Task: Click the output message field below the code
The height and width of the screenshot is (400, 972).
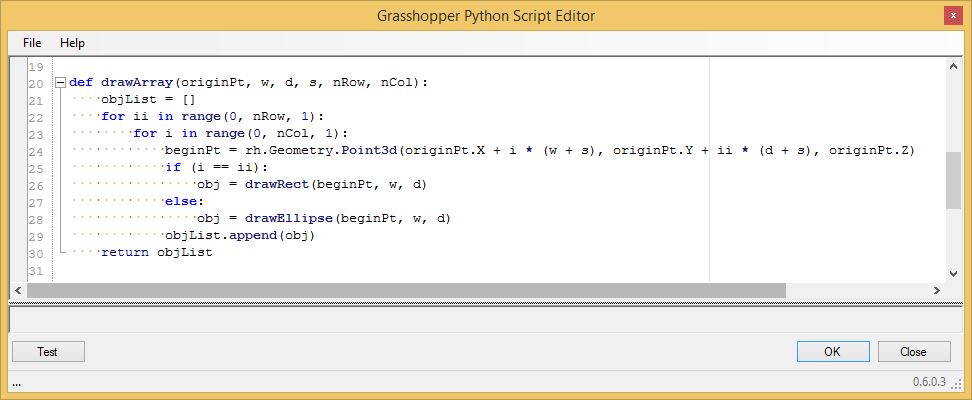Action: point(486,320)
